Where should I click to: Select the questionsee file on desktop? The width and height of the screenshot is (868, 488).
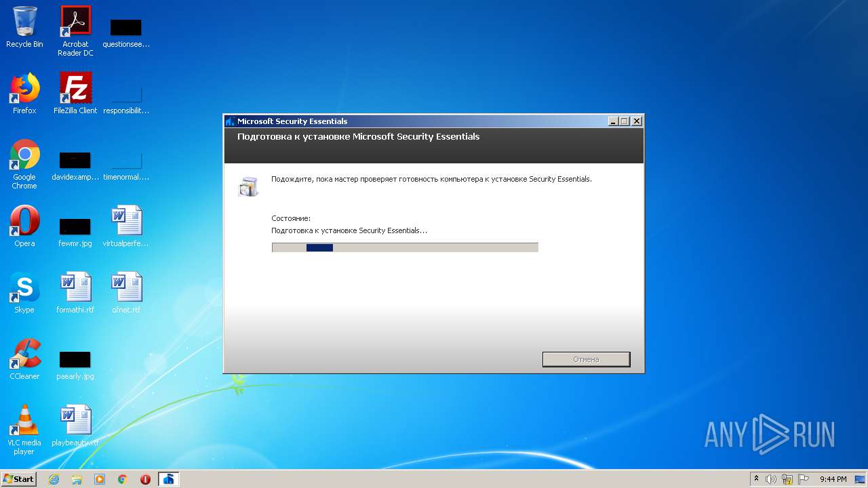(126, 33)
